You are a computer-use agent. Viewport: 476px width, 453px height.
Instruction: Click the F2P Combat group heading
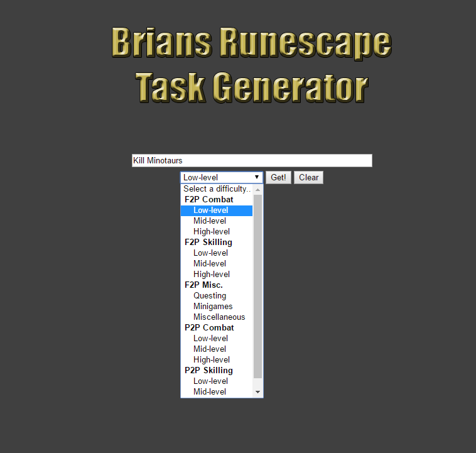pos(217,200)
